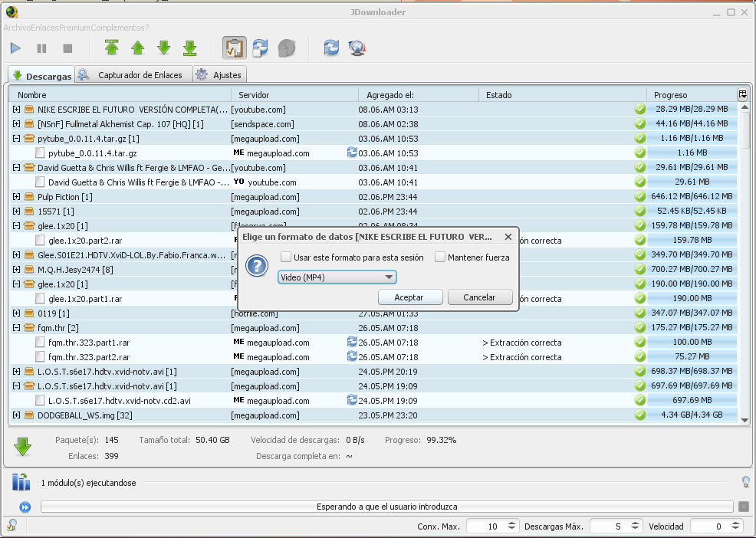Click the Cancelar button
This screenshot has height=538, width=756.
tap(480, 297)
